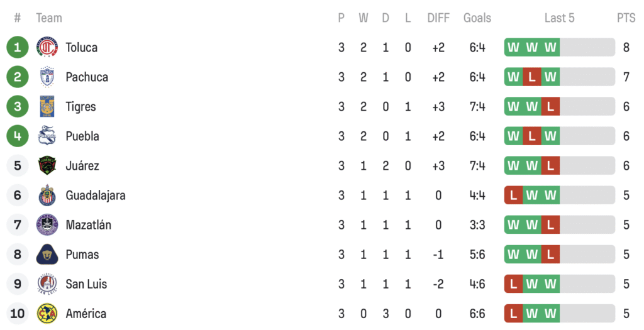The height and width of the screenshot is (330, 644).
Task: Click the Pachuca club logo
Action: click(47, 77)
